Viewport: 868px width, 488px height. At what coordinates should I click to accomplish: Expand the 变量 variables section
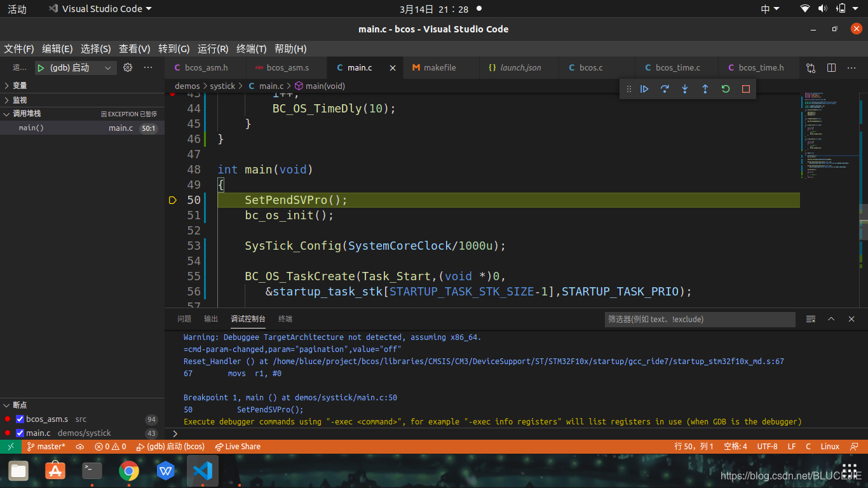[x=82, y=85]
